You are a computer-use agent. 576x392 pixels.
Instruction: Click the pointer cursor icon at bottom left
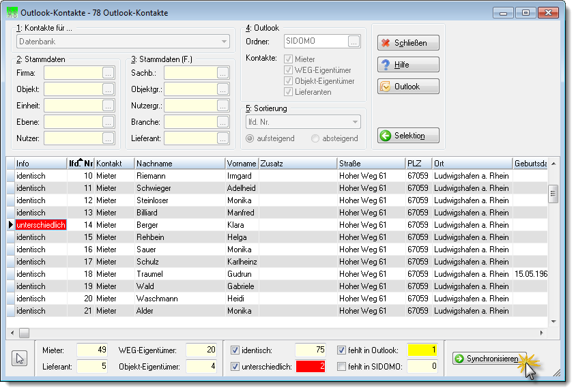20,358
